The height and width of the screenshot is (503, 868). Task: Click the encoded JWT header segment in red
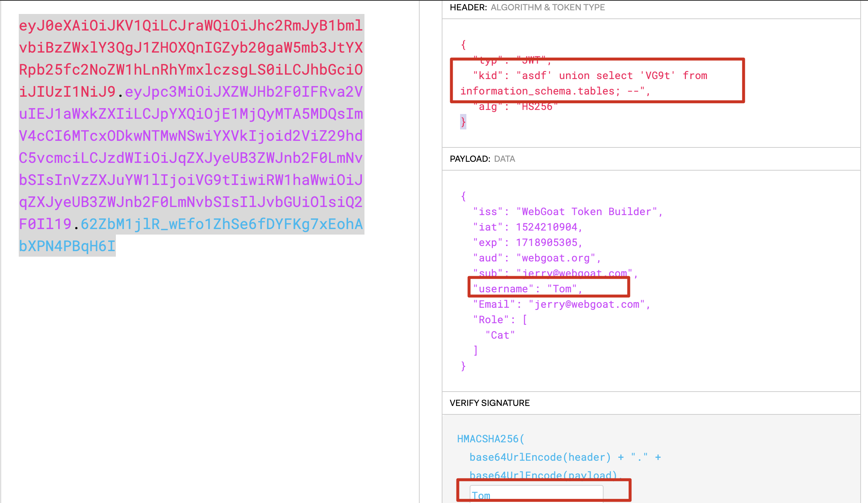(191, 58)
